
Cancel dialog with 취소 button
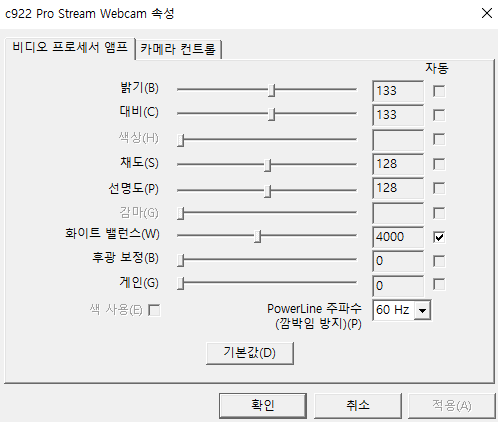(358, 405)
